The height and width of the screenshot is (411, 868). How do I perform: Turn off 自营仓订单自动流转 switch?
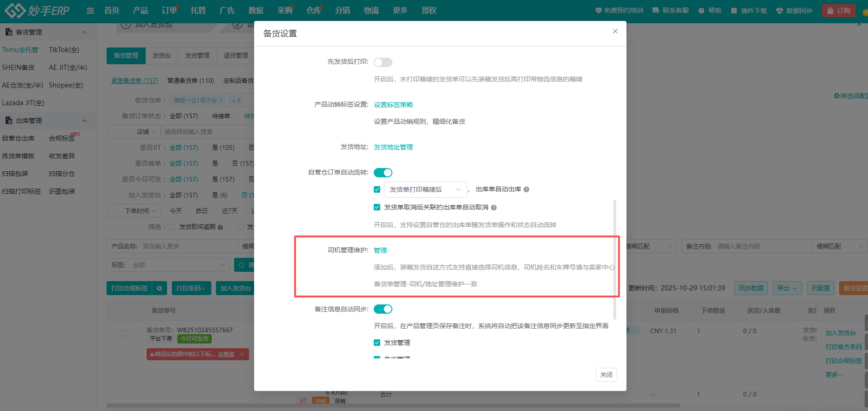(x=383, y=173)
